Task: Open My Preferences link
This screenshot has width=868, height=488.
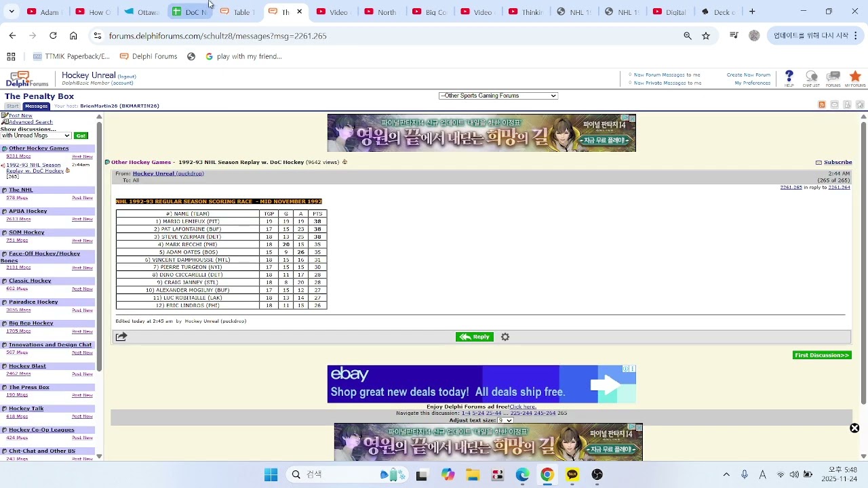Action: pyautogui.click(x=753, y=83)
